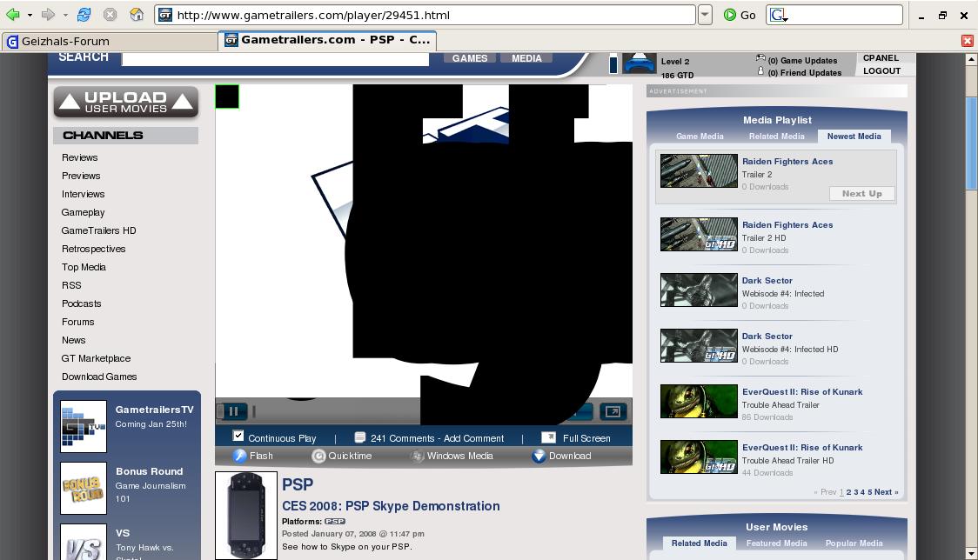Click the comments speech bubble icon
The height and width of the screenshot is (560, 978).
[360, 437]
